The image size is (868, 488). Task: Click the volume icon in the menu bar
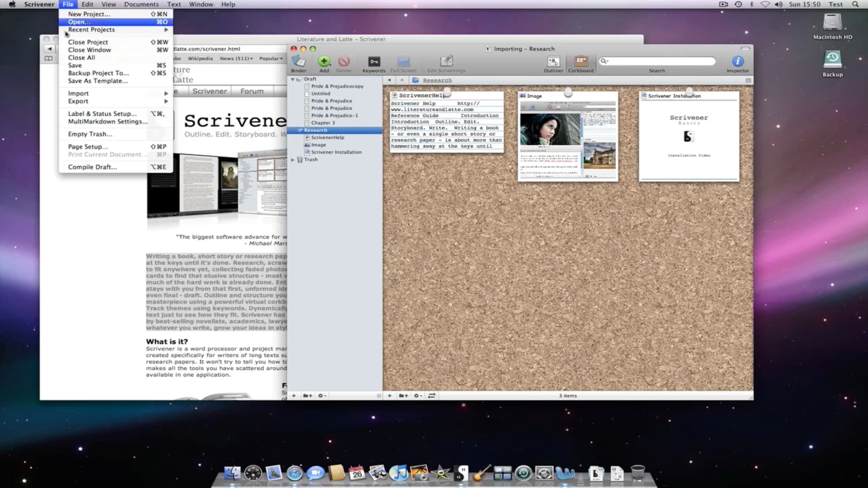click(x=778, y=4)
